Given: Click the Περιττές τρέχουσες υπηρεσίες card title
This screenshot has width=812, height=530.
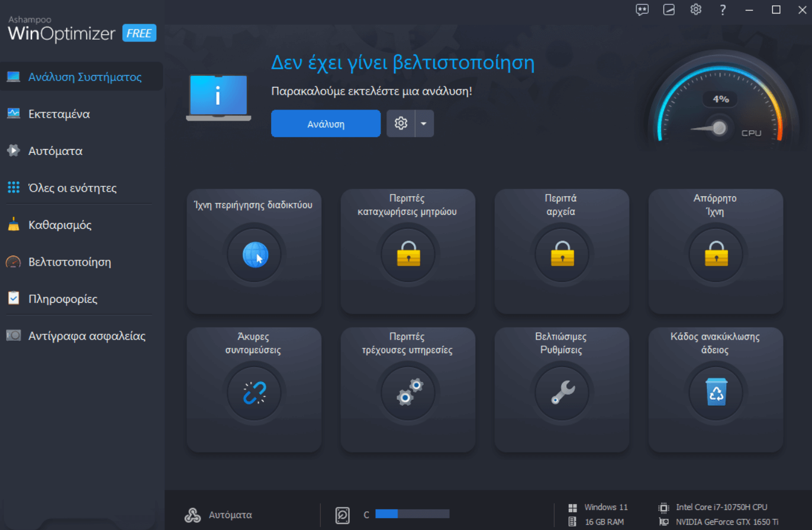Looking at the screenshot, I should [x=407, y=343].
